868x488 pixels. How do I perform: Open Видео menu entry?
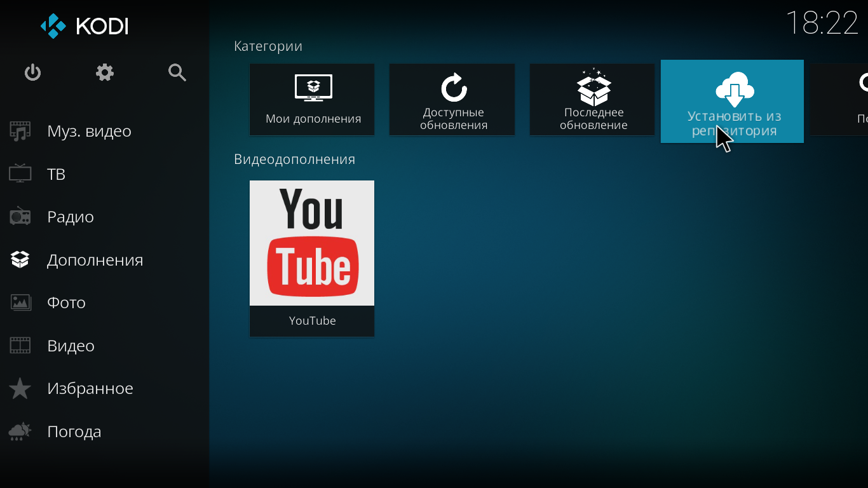pyautogui.click(x=71, y=346)
